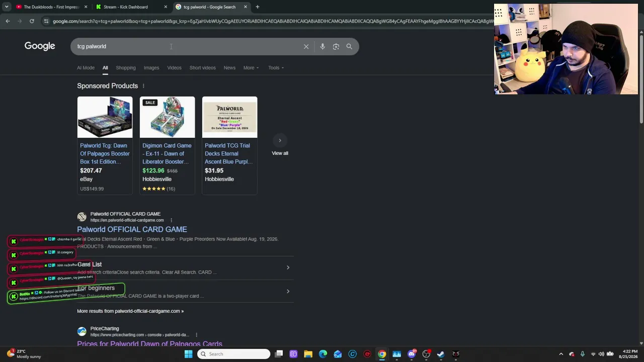
Task: Click the Google logo
Action: point(40,46)
